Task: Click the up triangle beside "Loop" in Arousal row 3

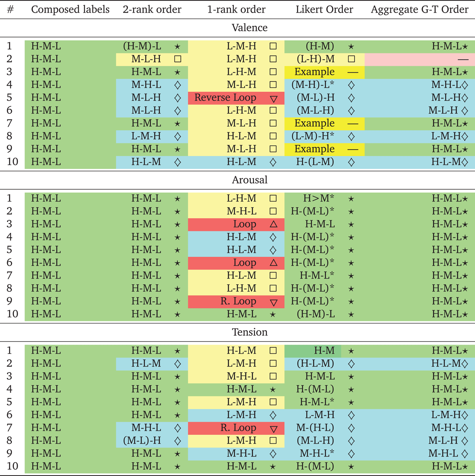Action: [x=273, y=224]
